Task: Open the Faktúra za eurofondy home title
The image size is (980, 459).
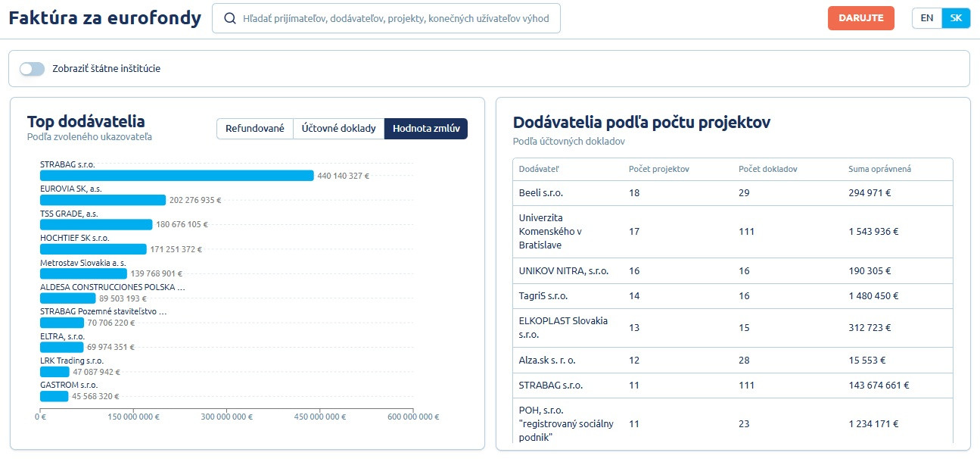Action: click(x=104, y=18)
